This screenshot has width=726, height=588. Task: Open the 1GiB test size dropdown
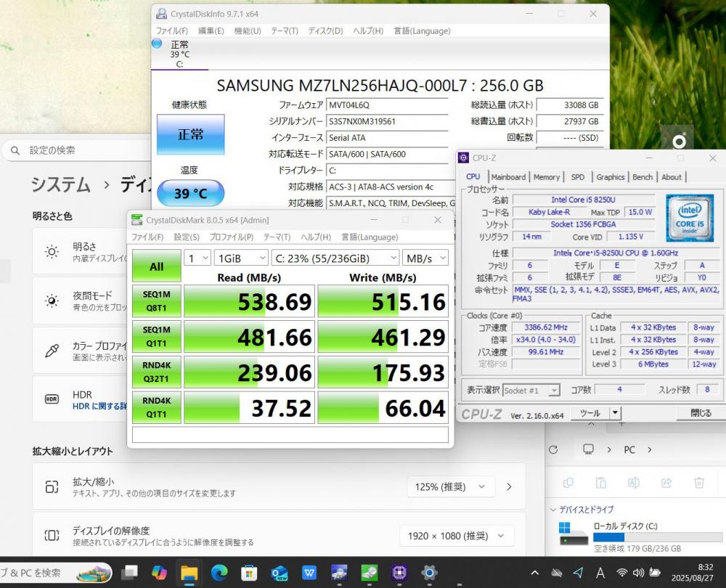point(241,258)
